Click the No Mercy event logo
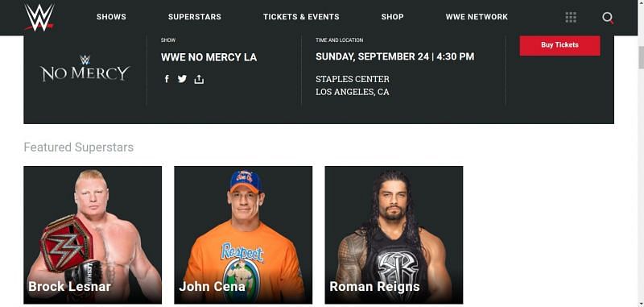Screen dimensions: 644x307 point(85,68)
